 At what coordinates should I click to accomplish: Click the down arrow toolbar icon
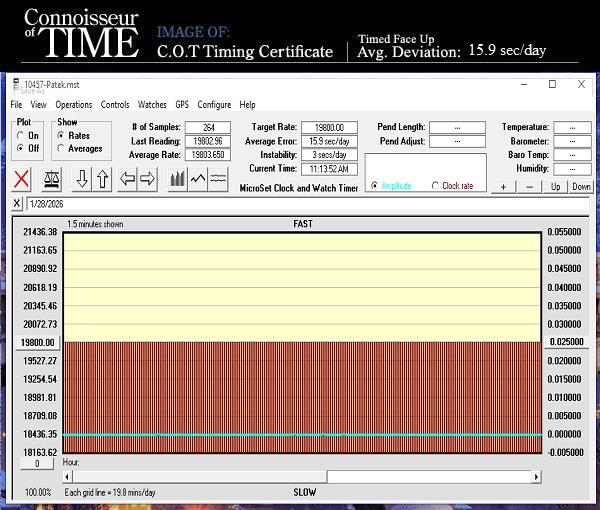[x=82, y=179]
